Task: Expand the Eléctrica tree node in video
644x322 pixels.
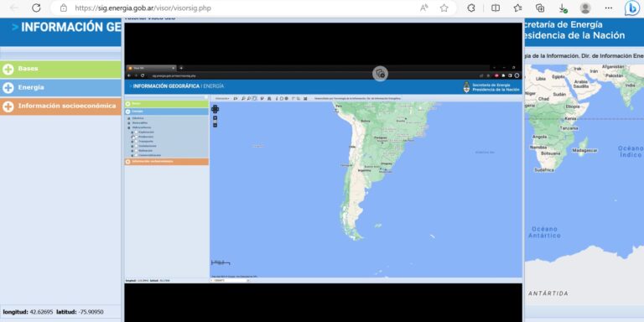Action: point(128,118)
